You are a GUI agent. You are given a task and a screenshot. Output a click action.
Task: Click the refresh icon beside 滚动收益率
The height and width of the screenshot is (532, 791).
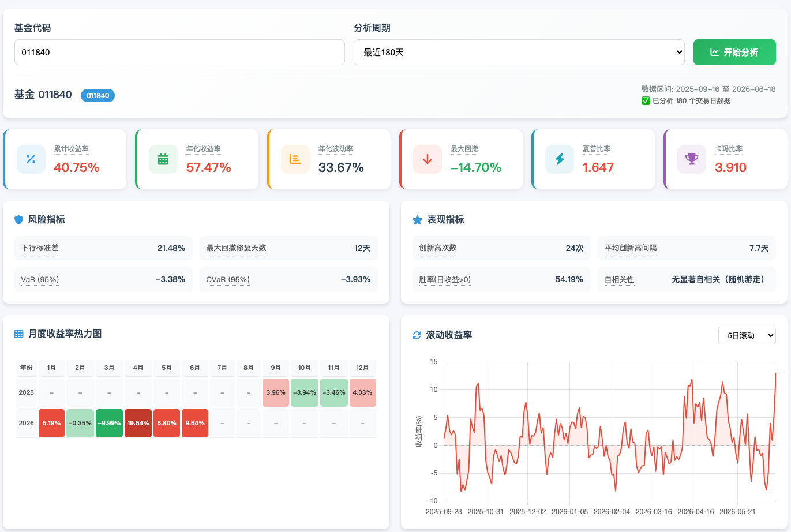(417, 335)
